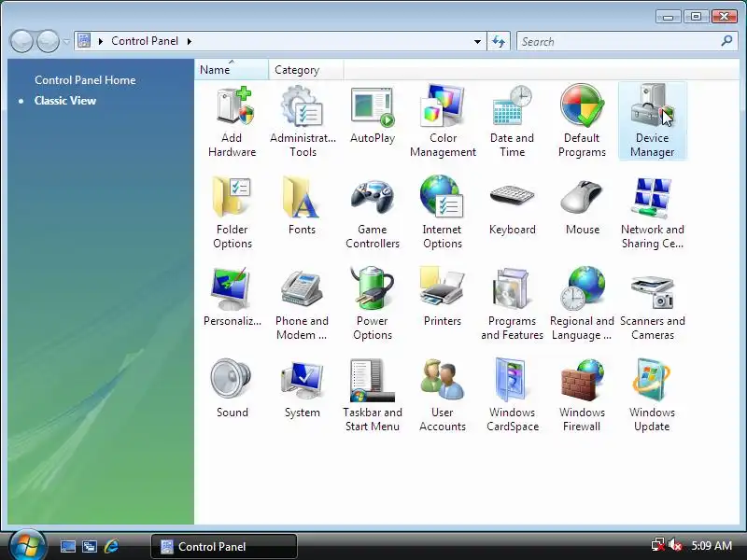Click the magnifier search icon
Image resolution: width=747 pixels, height=560 pixels.
click(727, 41)
